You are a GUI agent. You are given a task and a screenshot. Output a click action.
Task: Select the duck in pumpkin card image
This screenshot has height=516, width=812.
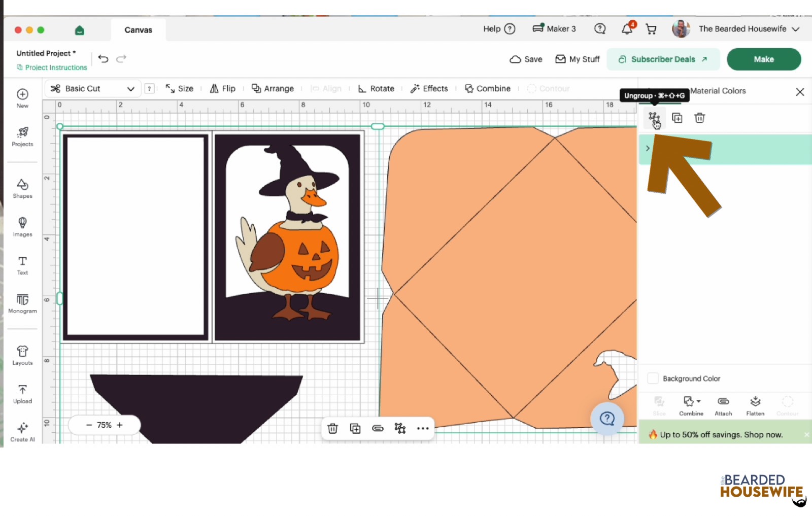(288, 237)
